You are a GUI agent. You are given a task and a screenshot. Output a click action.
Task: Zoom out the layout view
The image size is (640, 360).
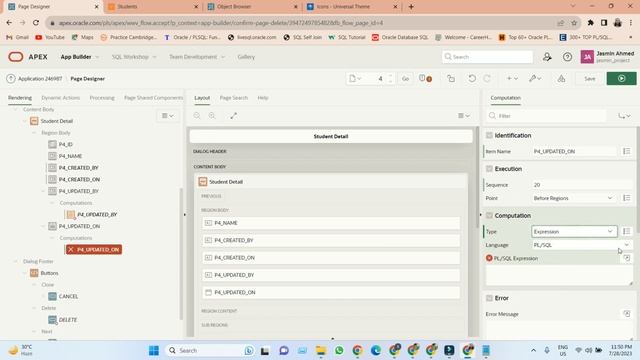point(197,116)
